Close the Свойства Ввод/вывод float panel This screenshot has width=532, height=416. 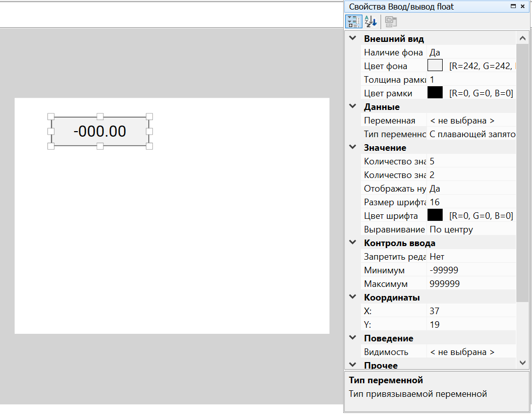coord(522,7)
